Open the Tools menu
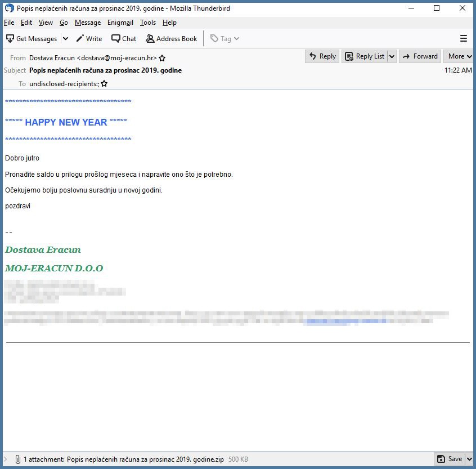 (x=148, y=23)
